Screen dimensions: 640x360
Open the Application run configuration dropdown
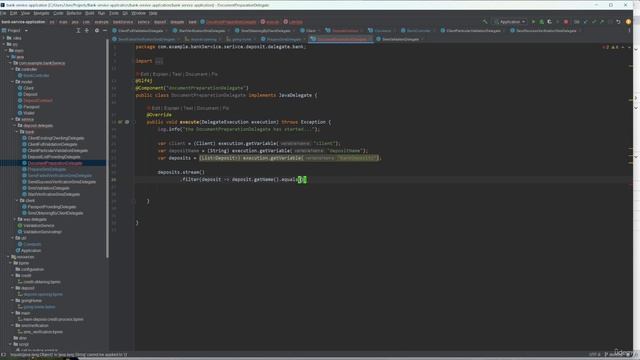tap(509, 22)
